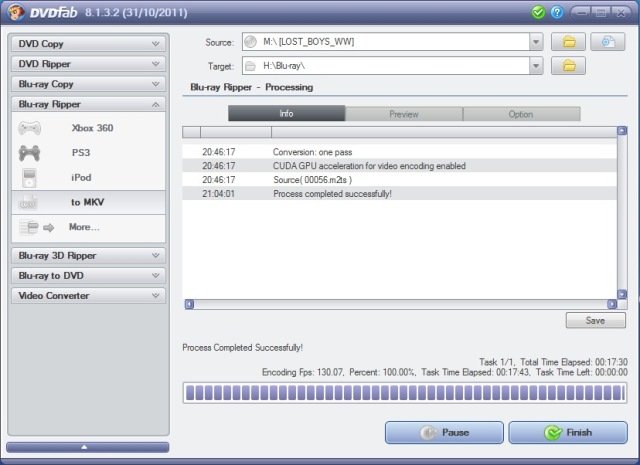
Task: Minimize the DVDFab window
Action: [581, 13]
